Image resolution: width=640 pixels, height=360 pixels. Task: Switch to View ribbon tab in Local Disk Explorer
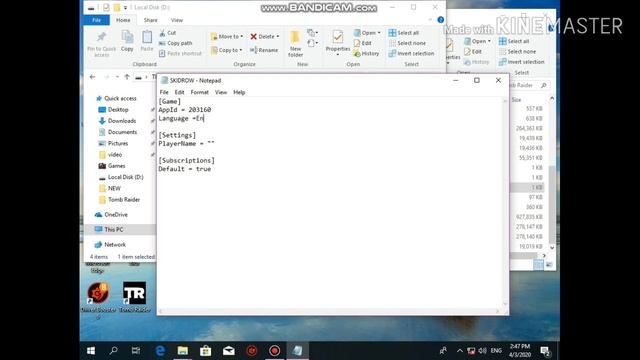pos(177,20)
